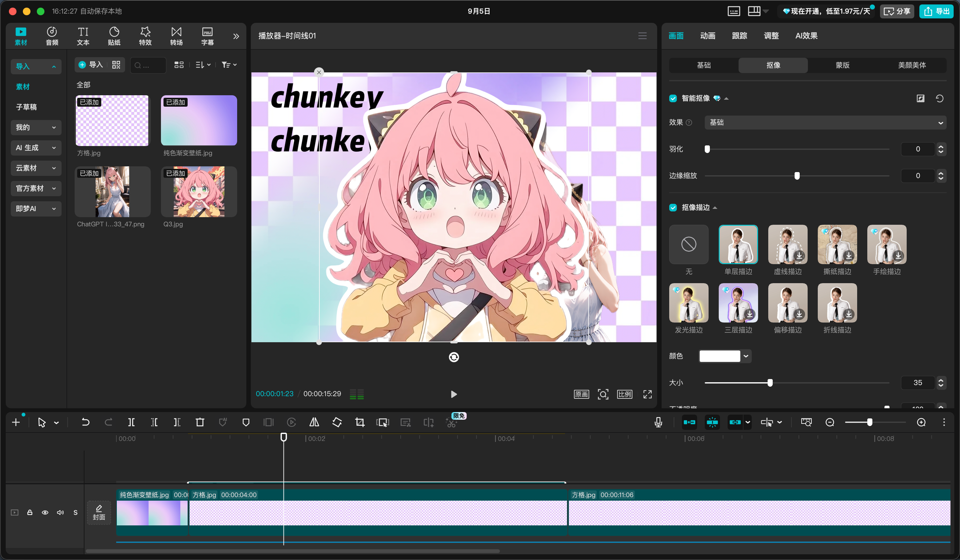Screen dimensions: 960x560
Task: Select the 蒙版 sub-tab
Action: (842, 65)
